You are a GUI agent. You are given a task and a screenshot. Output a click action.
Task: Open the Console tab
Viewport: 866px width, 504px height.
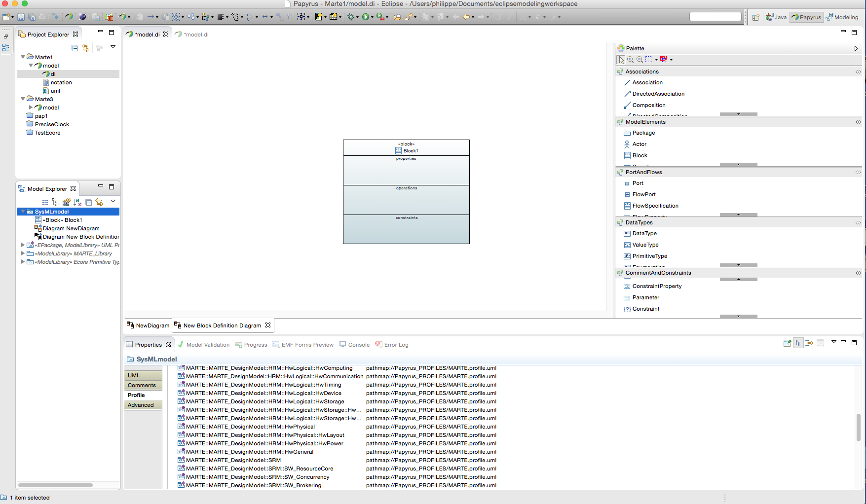coord(354,345)
